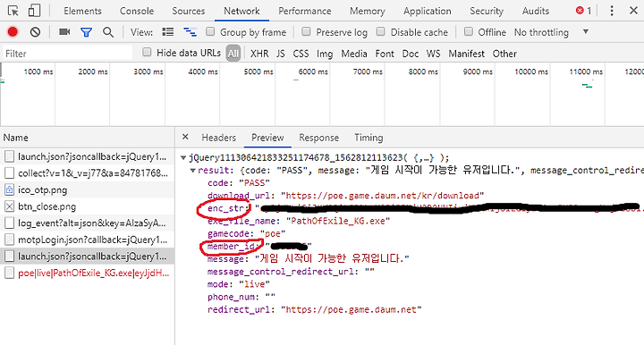The image size is (644, 345).
Task: Close the request details pane with X
Action: click(x=185, y=137)
